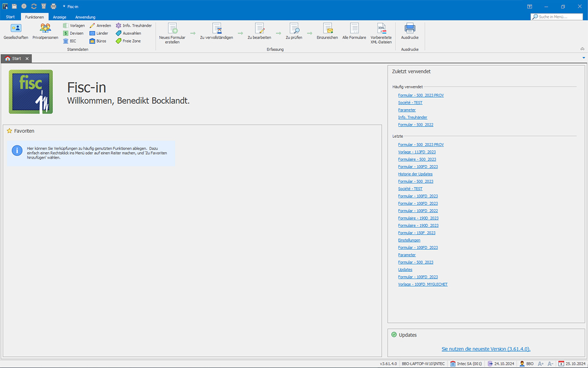Click the BBO user in status bar
Viewport: 588px width, 368px height.
pos(526,364)
